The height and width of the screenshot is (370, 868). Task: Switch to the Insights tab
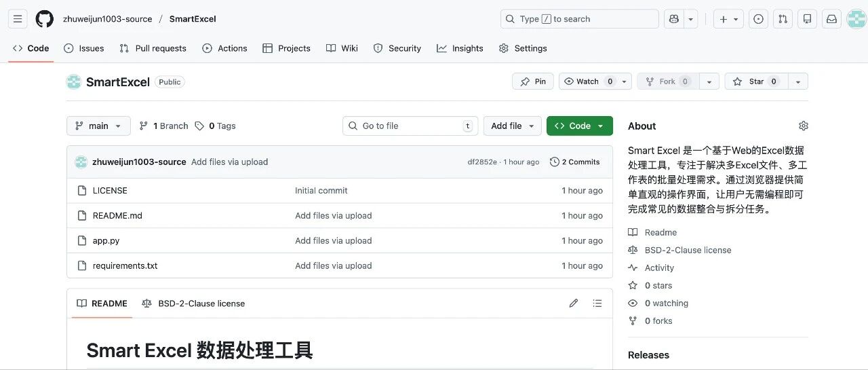click(x=460, y=48)
